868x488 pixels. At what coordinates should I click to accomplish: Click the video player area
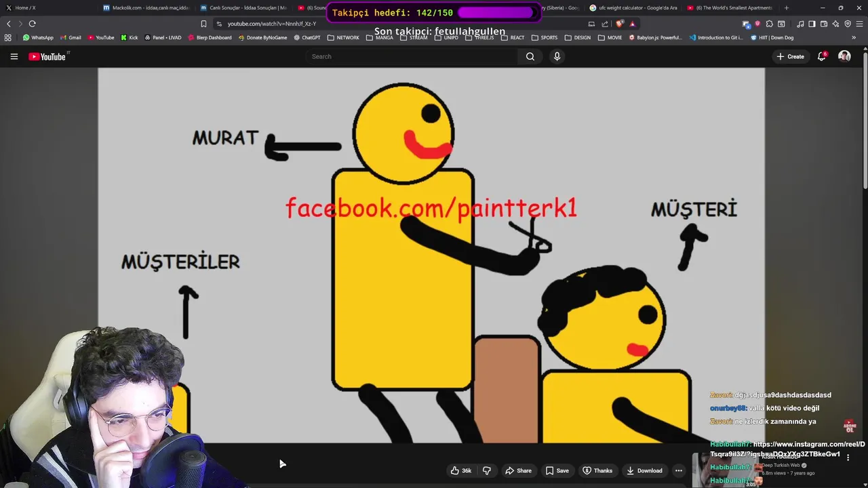tap(431, 255)
